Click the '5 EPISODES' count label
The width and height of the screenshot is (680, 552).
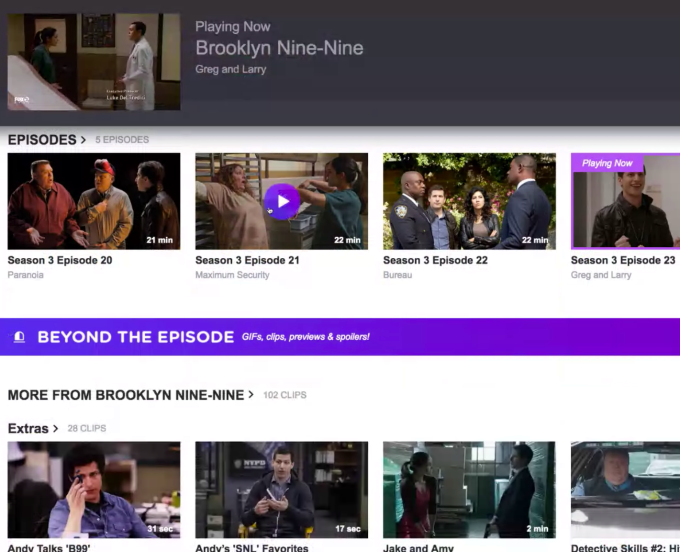pyautogui.click(x=122, y=140)
